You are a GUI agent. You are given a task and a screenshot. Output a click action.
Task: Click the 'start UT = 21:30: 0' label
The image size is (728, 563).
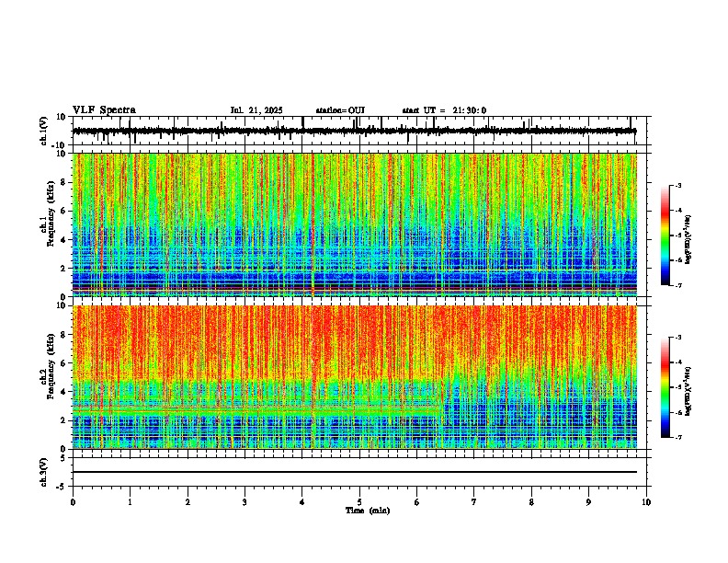click(444, 110)
